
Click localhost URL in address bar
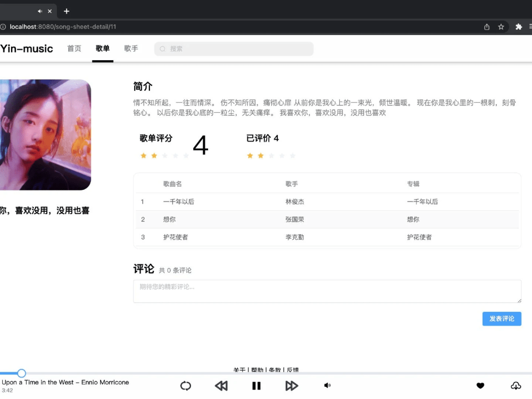pyautogui.click(x=63, y=27)
